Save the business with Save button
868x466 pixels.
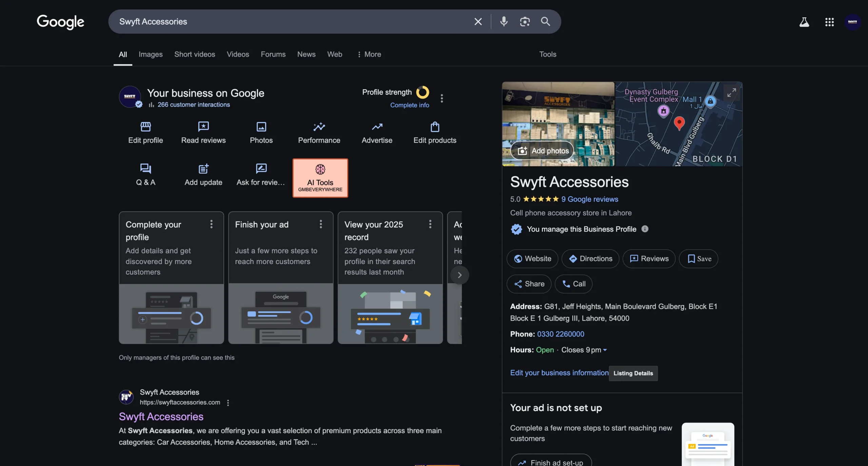coord(698,259)
